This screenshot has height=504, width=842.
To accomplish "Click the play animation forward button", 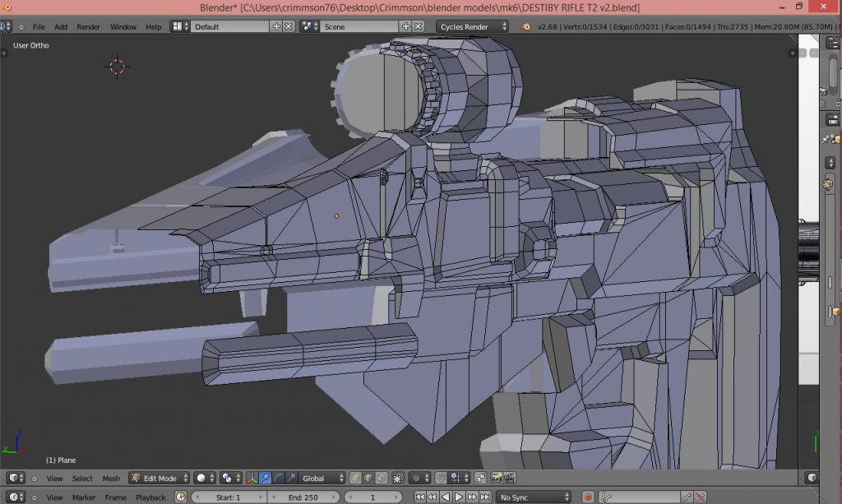I will tap(459, 497).
